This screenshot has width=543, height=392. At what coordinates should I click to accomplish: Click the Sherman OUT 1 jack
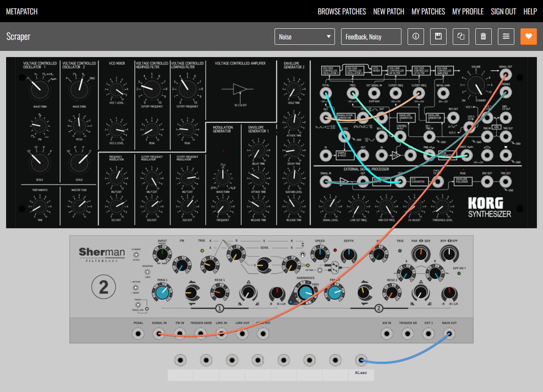point(428,334)
